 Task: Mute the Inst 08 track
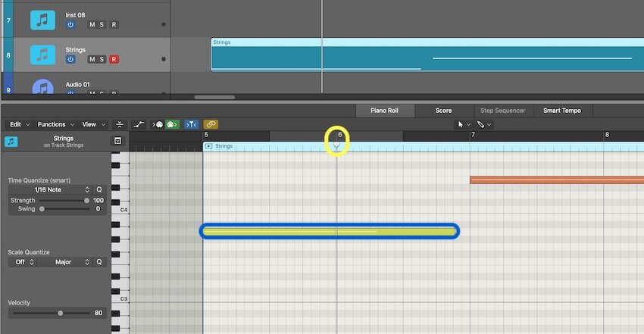92,25
